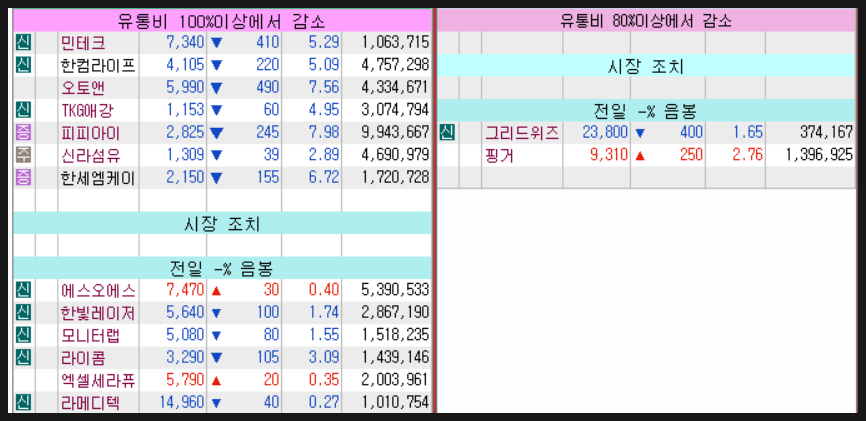Screen dimensions: 866x421
Task: Select stock name 오토앤
Action: (x=83, y=88)
